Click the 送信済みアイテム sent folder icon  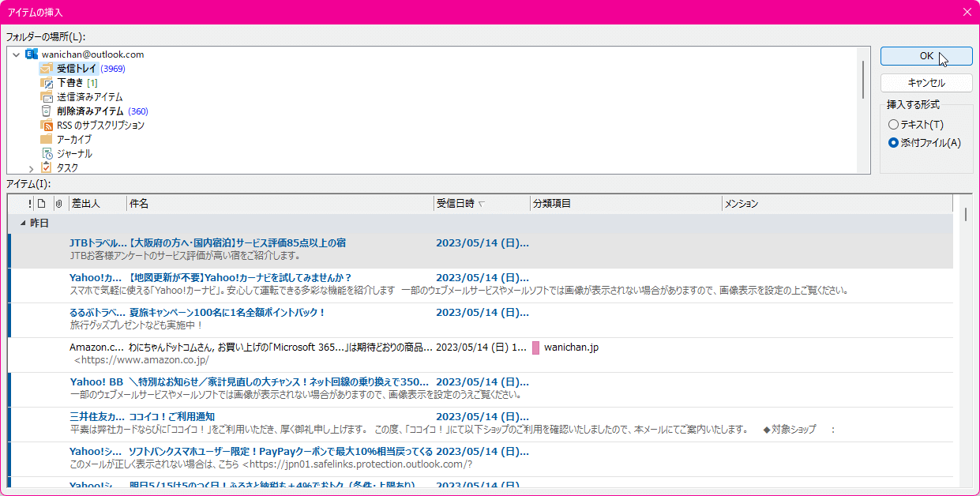(x=47, y=97)
